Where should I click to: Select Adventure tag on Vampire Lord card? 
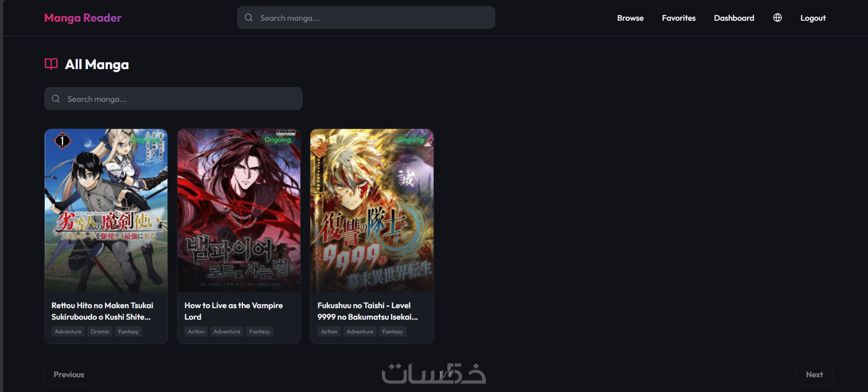[x=227, y=332]
